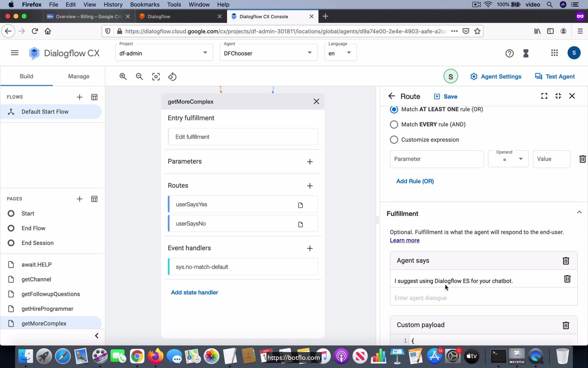Add a new flow with plus icon
The image size is (588, 368).
[79, 97]
